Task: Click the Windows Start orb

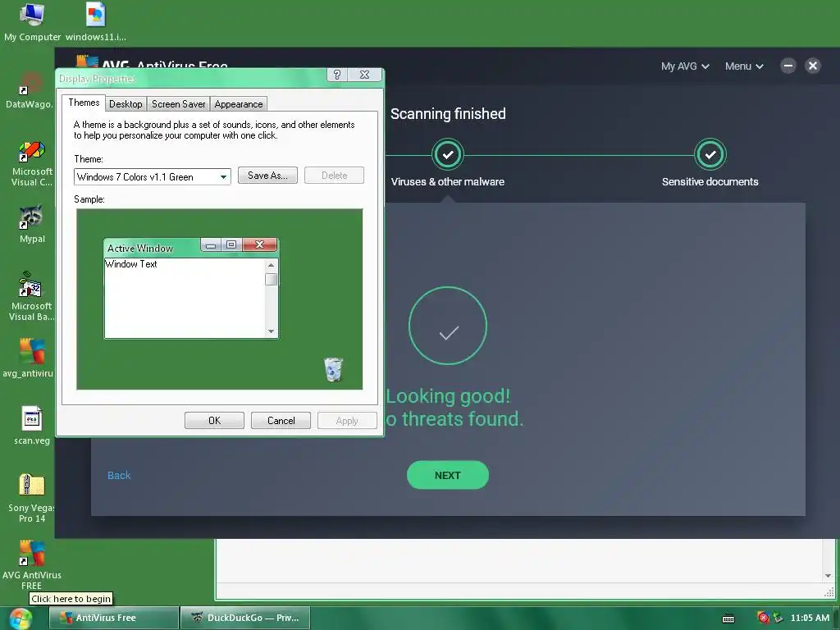Action: [x=21, y=619]
